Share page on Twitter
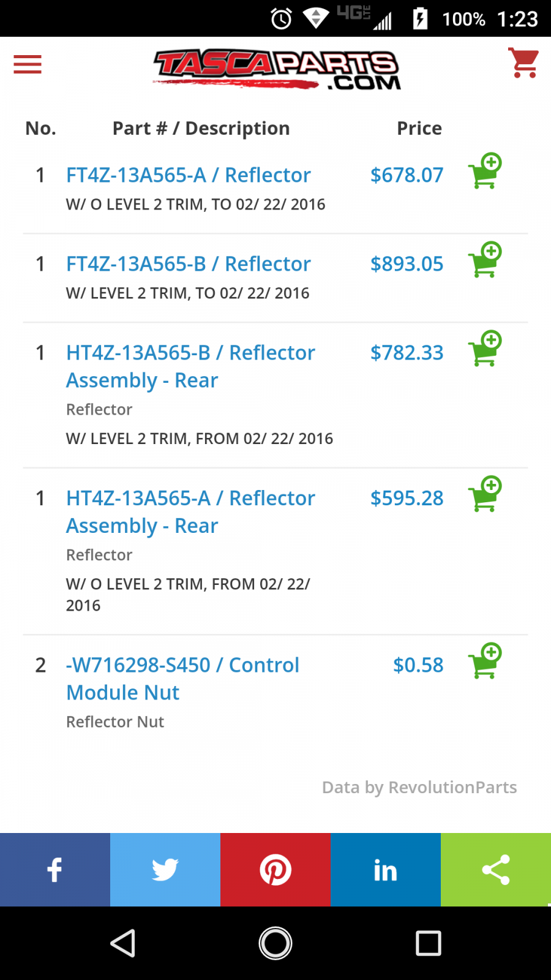Image resolution: width=551 pixels, height=980 pixels. click(165, 870)
